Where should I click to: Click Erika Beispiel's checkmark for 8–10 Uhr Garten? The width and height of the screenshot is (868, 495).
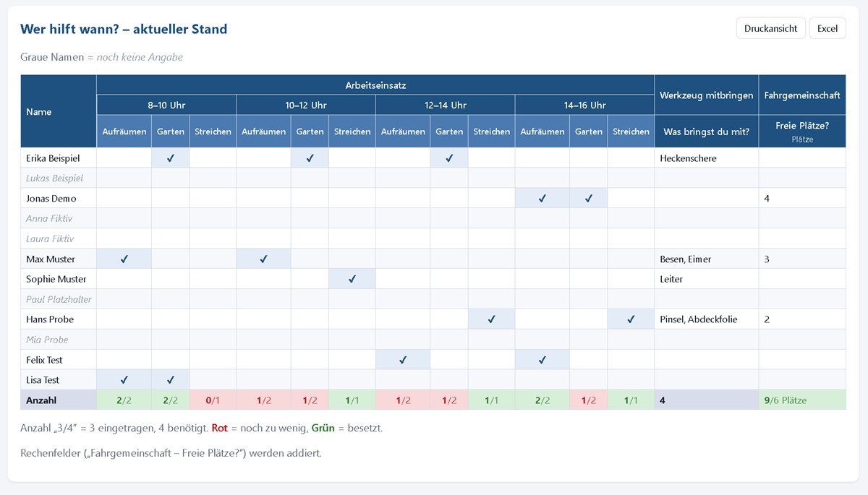point(171,158)
